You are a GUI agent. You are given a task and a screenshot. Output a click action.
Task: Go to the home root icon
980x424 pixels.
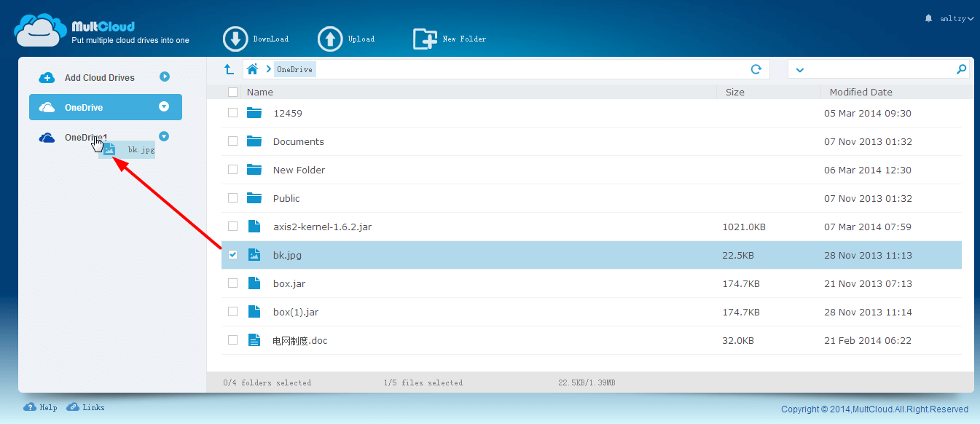tap(253, 69)
